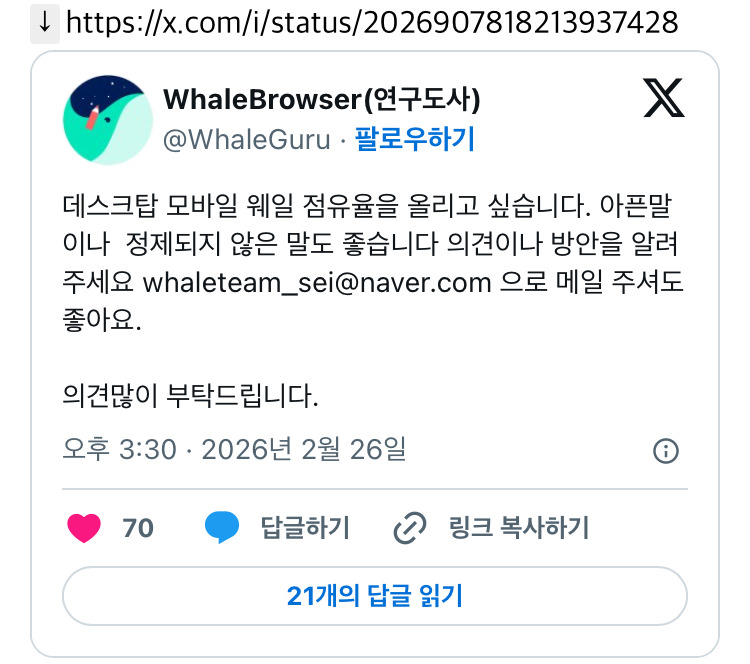The width and height of the screenshot is (750, 664).
Task: Open the x.com status URL link
Action: click(x=372, y=22)
